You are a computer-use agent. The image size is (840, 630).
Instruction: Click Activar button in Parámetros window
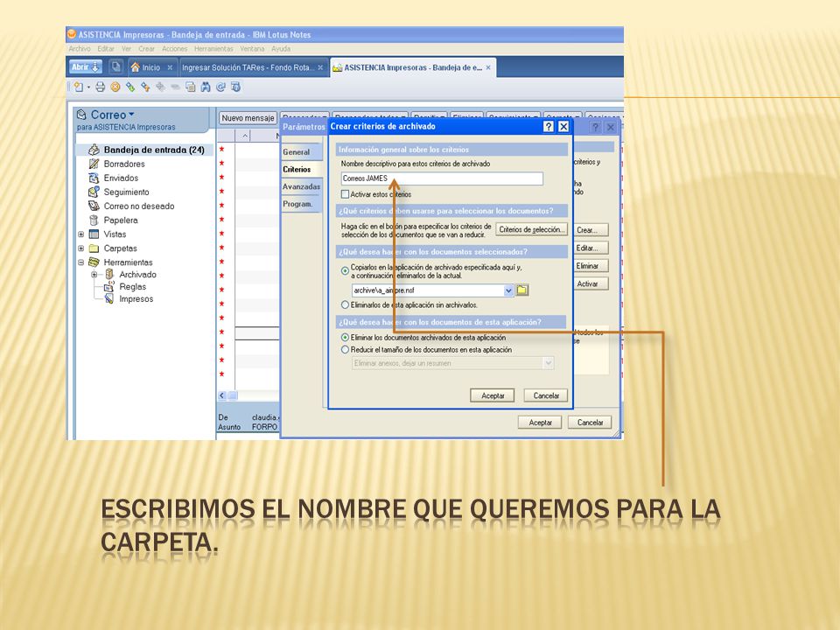591,283
